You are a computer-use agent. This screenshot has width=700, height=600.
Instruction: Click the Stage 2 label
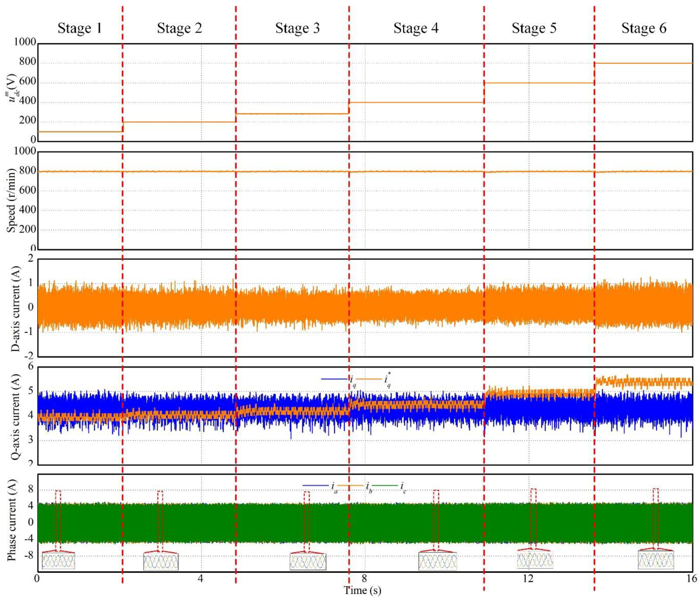click(x=179, y=28)
